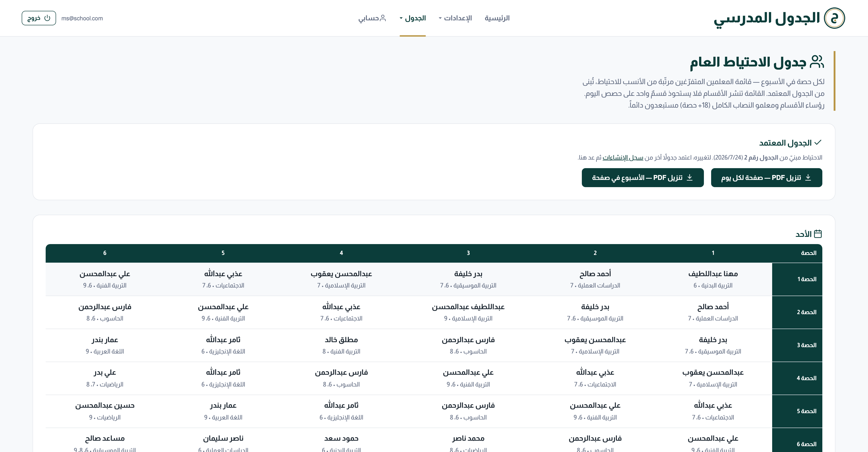The image size is (868, 452).
Task: Expand the الجدول dropdown menu
Action: [x=413, y=18]
